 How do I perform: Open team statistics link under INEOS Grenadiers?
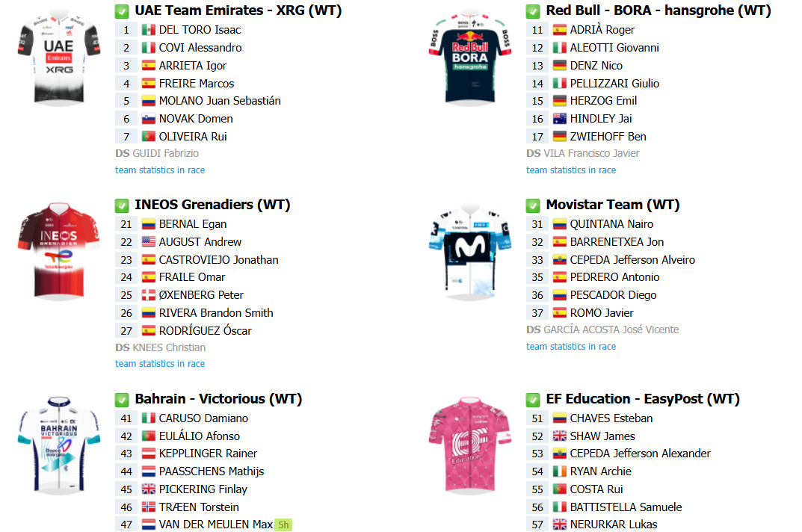pos(160,364)
